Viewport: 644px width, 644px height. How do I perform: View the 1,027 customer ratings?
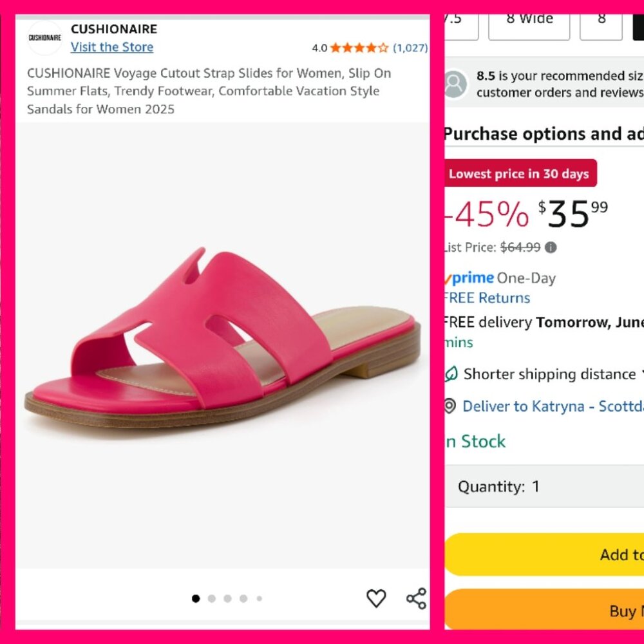[410, 47]
